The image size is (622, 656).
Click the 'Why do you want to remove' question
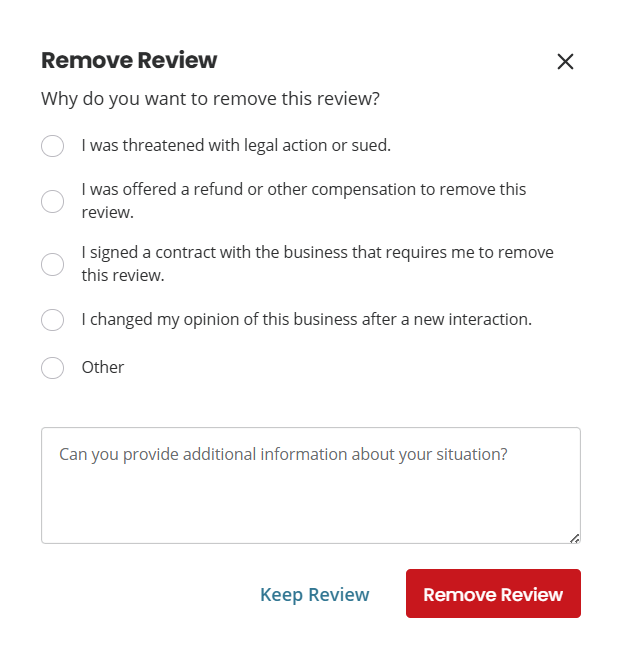click(210, 99)
